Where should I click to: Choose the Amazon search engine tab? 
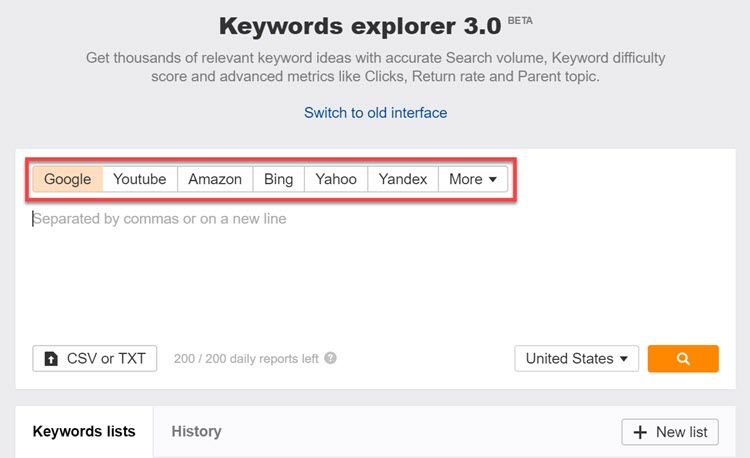pyautogui.click(x=215, y=179)
